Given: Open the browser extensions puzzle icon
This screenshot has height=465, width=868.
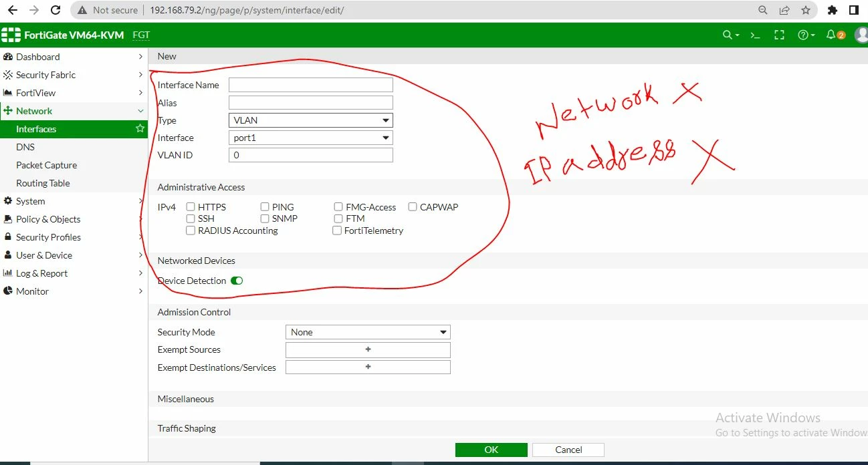Looking at the screenshot, I should click(833, 10).
